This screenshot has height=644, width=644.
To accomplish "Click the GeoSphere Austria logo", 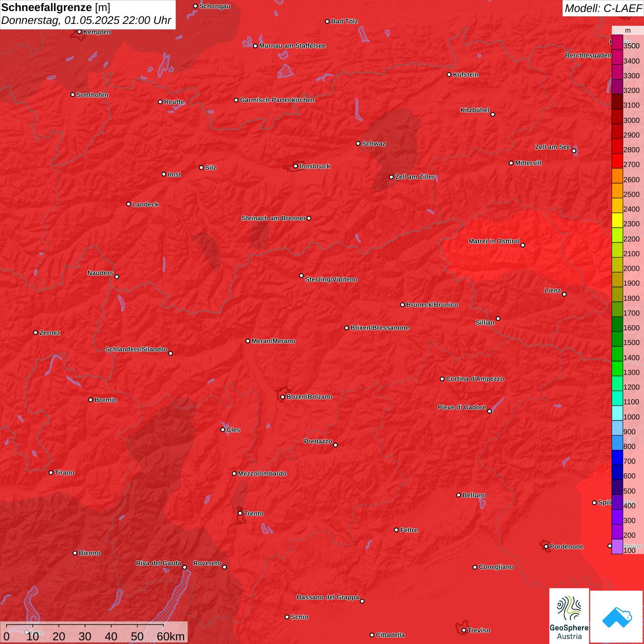I will click(x=569, y=616).
